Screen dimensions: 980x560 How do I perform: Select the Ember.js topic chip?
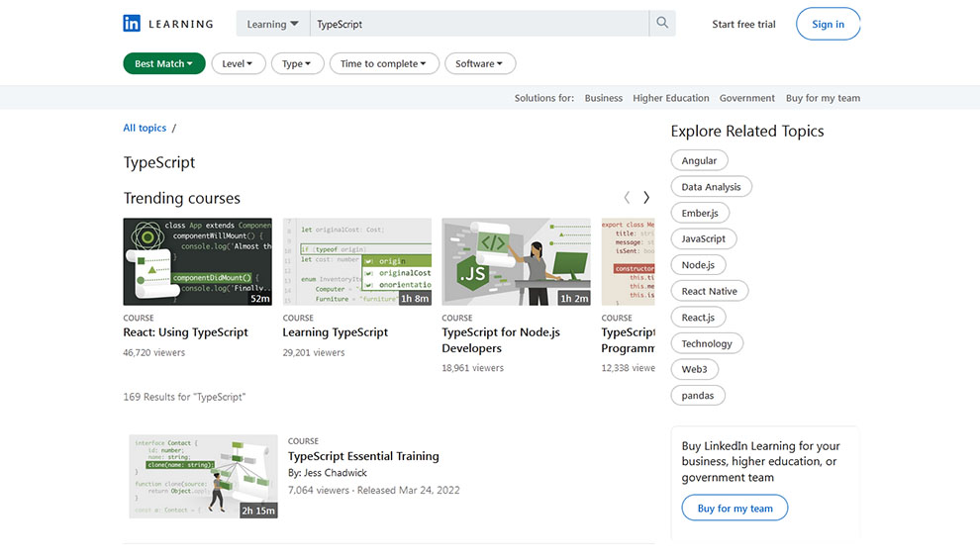point(700,213)
